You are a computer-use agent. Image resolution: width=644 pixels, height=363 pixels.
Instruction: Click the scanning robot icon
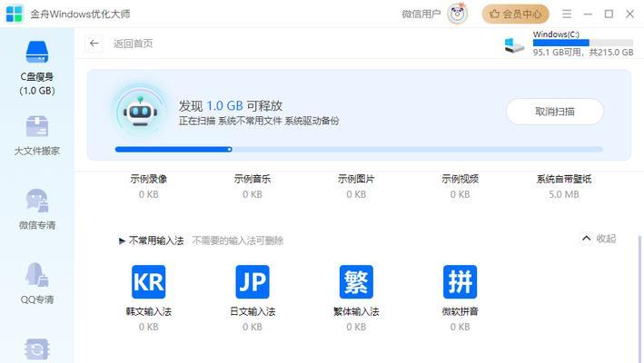tap(141, 112)
